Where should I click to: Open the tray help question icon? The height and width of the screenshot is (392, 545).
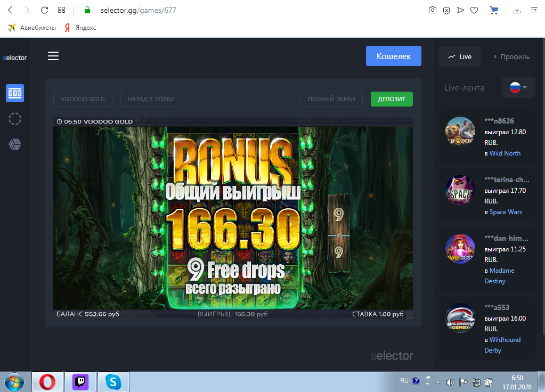click(x=416, y=381)
